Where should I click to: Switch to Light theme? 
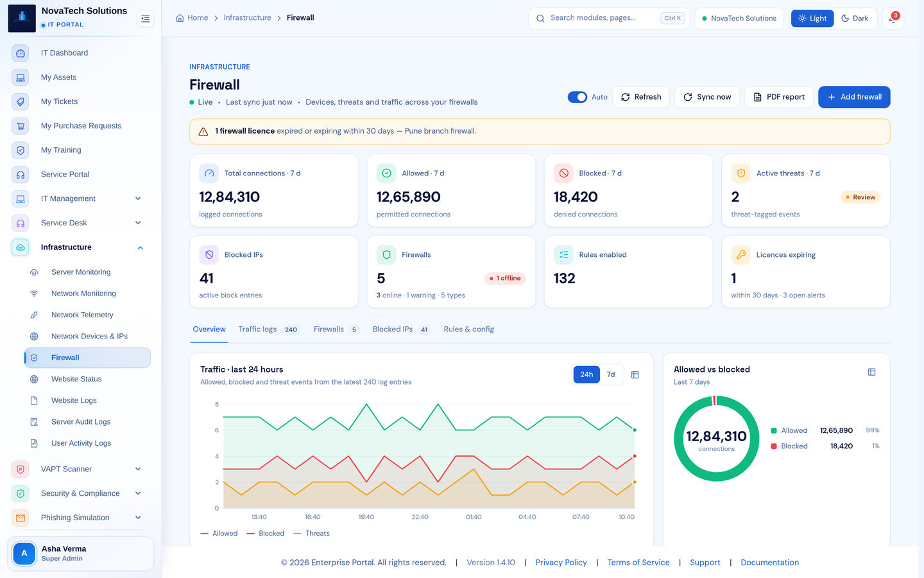812,19
